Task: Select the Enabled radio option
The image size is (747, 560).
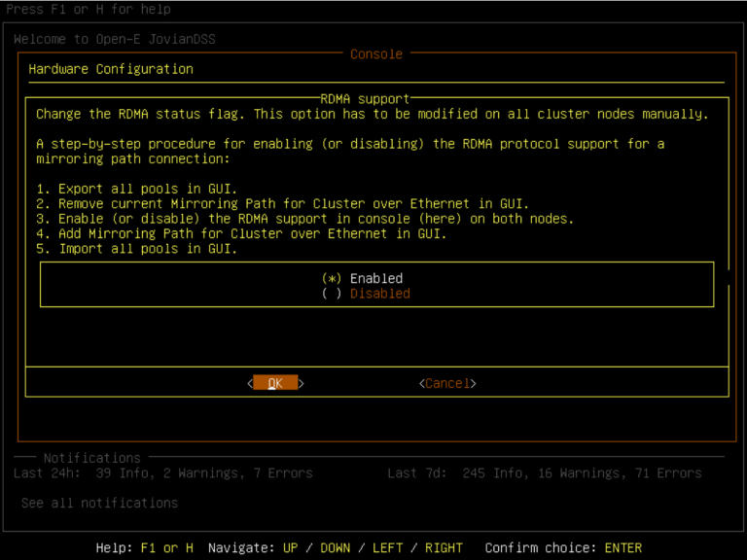Action: (x=362, y=278)
